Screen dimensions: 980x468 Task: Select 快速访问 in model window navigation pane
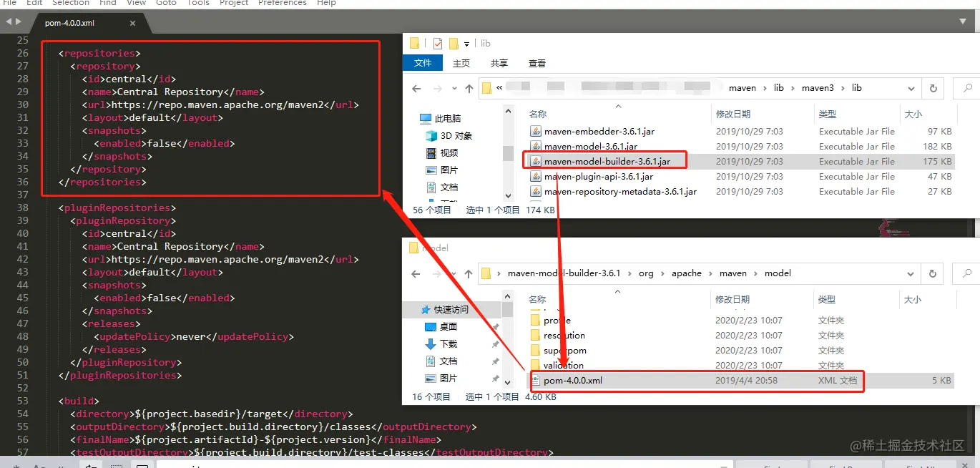pos(444,310)
